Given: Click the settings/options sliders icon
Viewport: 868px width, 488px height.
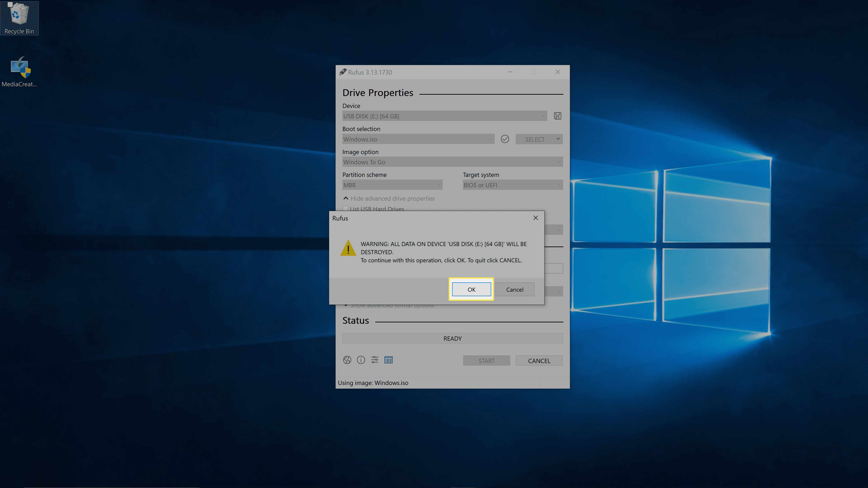Looking at the screenshot, I should coord(374,360).
